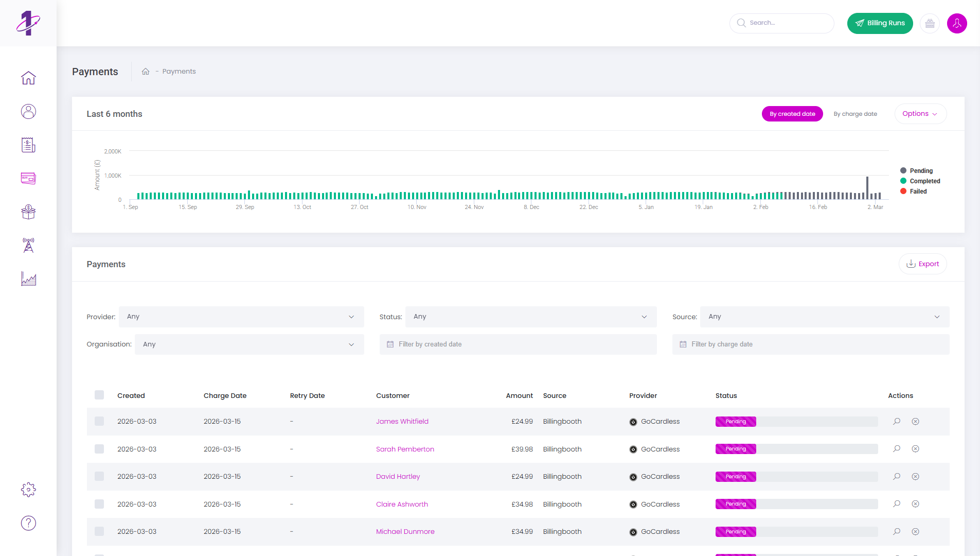This screenshot has width=980, height=556.
Task: Open the Home dashboard from sidebar
Action: coord(28,77)
